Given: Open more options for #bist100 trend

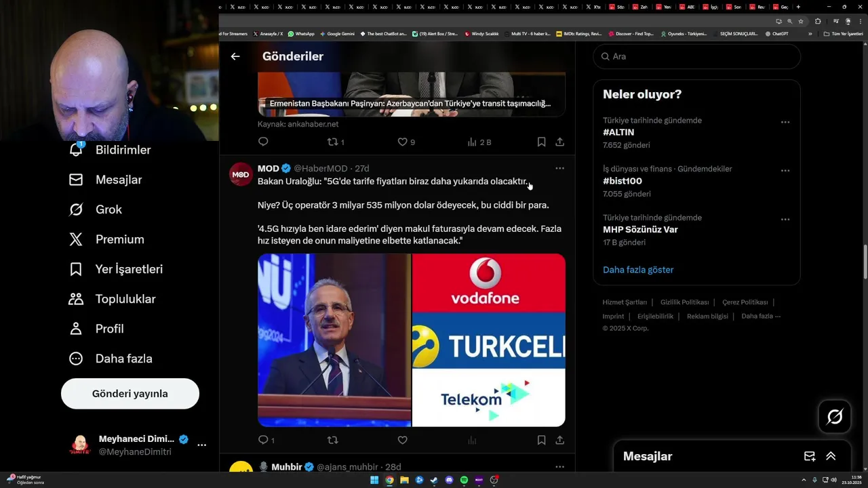Looking at the screenshot, I should [x=785, y=171].
